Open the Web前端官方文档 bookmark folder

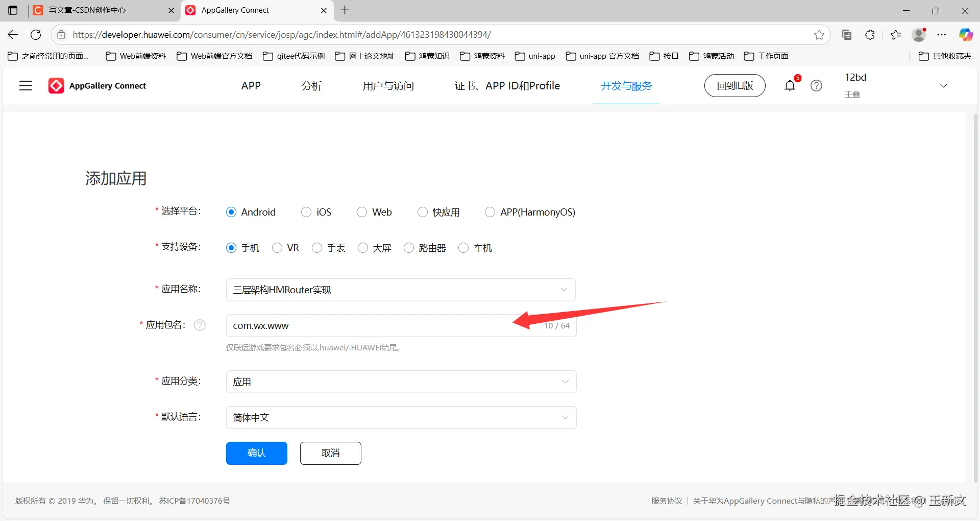tap(215, 56)
